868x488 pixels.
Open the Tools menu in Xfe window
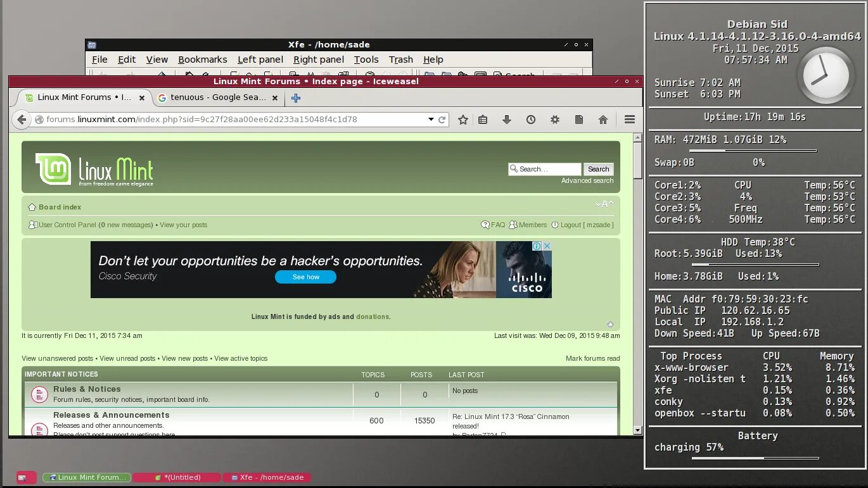[x=366, y=59]
